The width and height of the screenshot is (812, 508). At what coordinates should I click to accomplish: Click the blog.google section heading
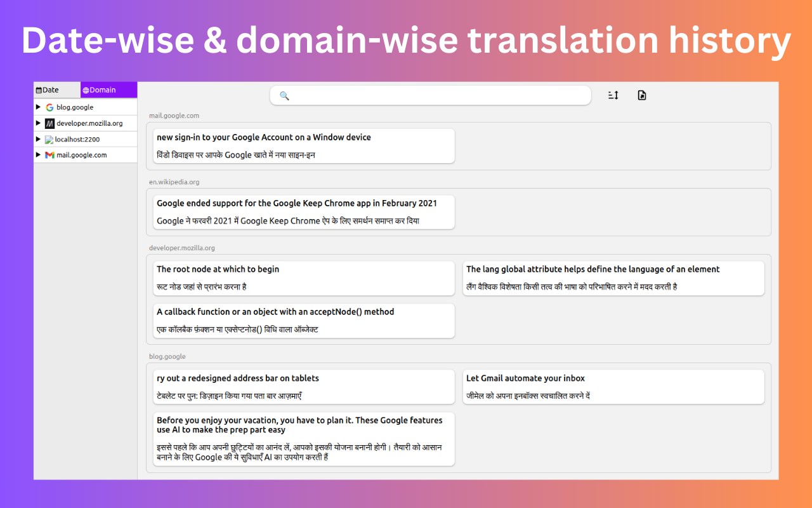167,356
